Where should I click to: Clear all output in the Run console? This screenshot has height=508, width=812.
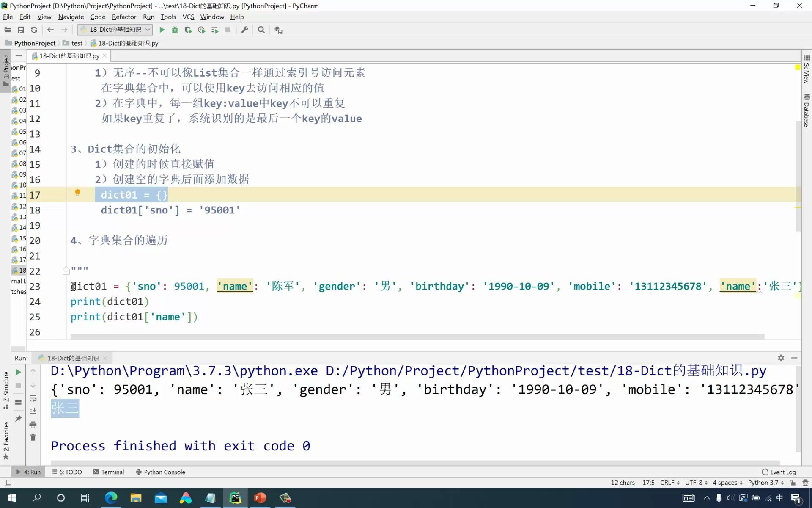[33, 437]
